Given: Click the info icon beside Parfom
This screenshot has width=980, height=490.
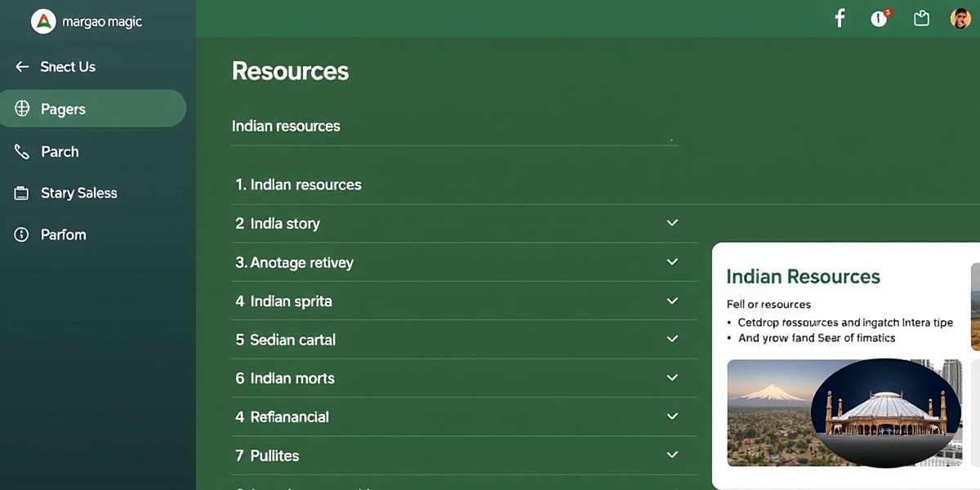Looking at the screenshot, I should (22, 235).
